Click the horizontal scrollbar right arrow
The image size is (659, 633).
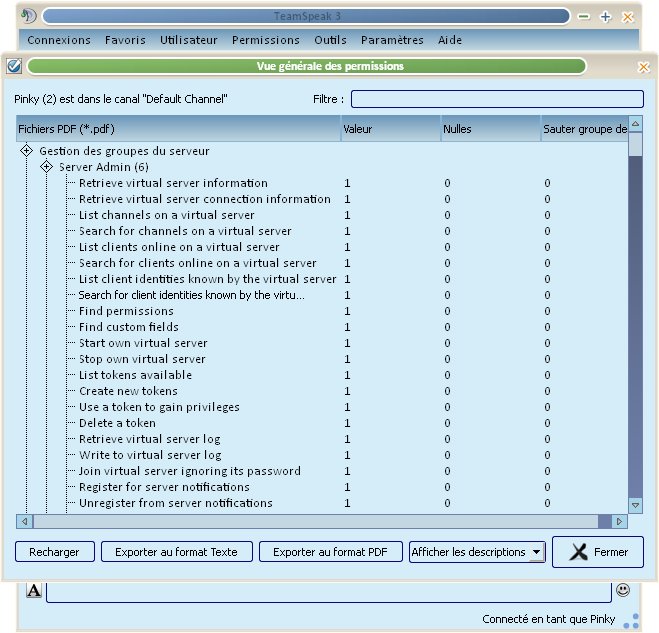tap(620, 522)
